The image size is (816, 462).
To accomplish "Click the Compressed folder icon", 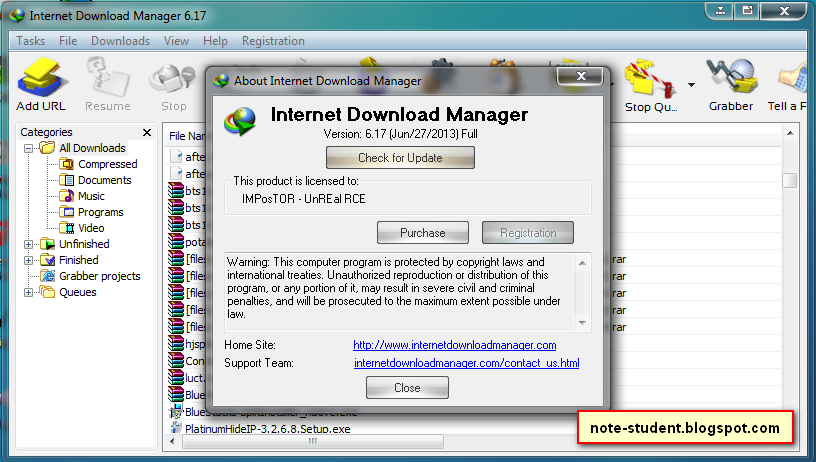I will tap(66, 164).
